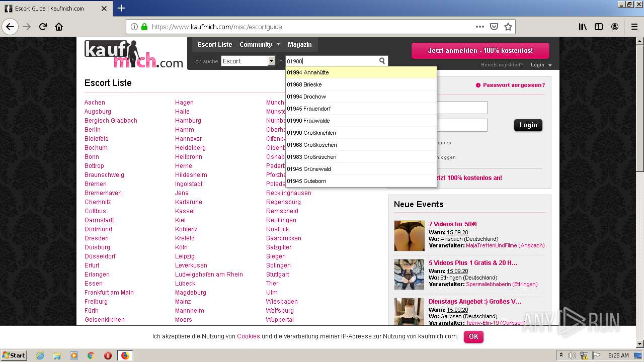Viewport: 644px width, 362px height.
Task: Choose suggestion 01994 Drochow
Action: (x=361, y=97)
